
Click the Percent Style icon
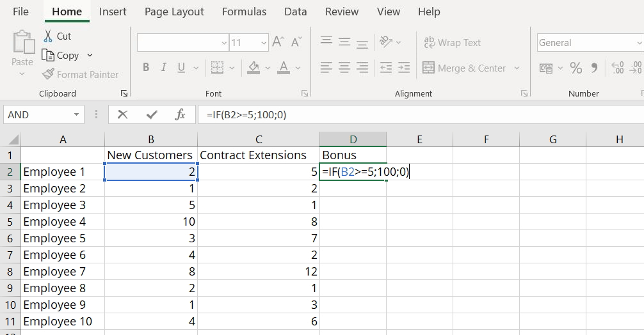(576, 68)
